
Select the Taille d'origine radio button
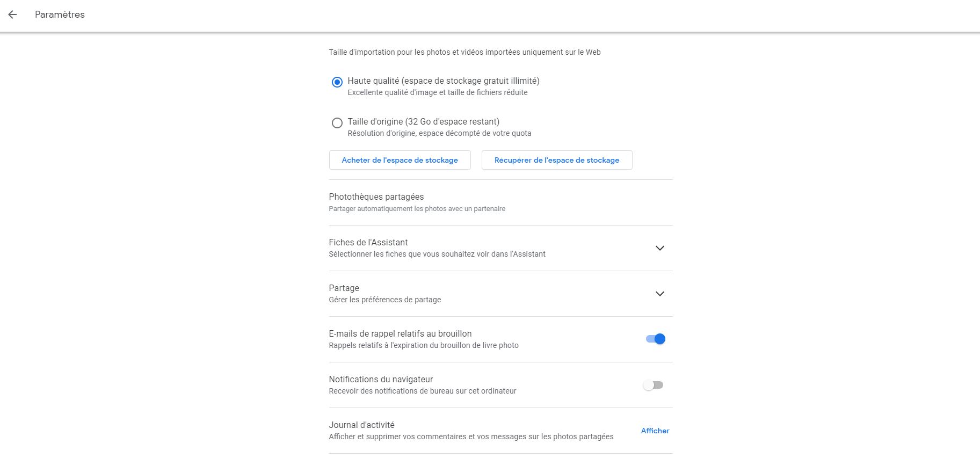coord(337,123)
